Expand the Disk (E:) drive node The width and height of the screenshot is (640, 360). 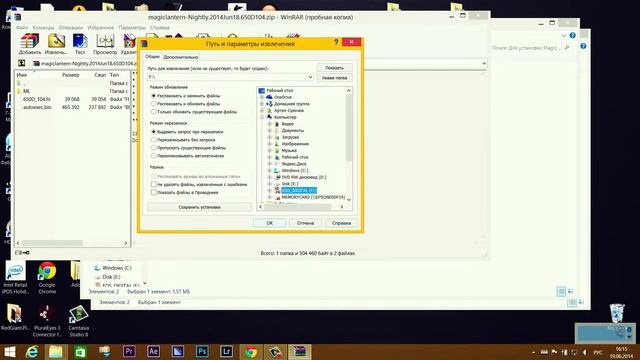tap(269, 184)
